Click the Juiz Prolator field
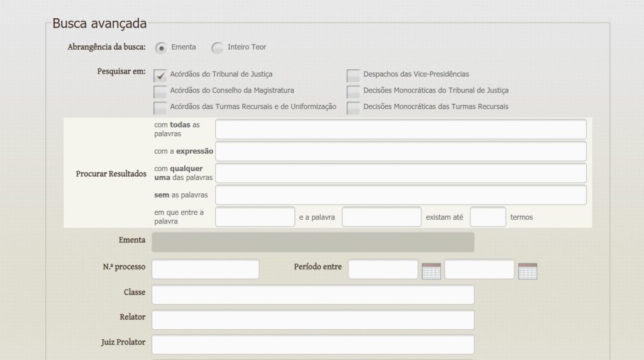Image resolution: width=644 pixels, height=360 pixels. [x=313, y=344]
